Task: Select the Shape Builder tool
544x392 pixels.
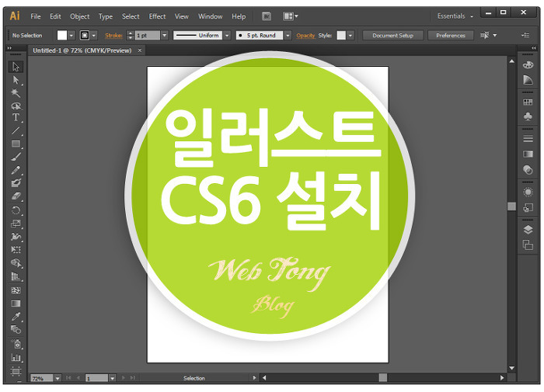Action: 16,263
